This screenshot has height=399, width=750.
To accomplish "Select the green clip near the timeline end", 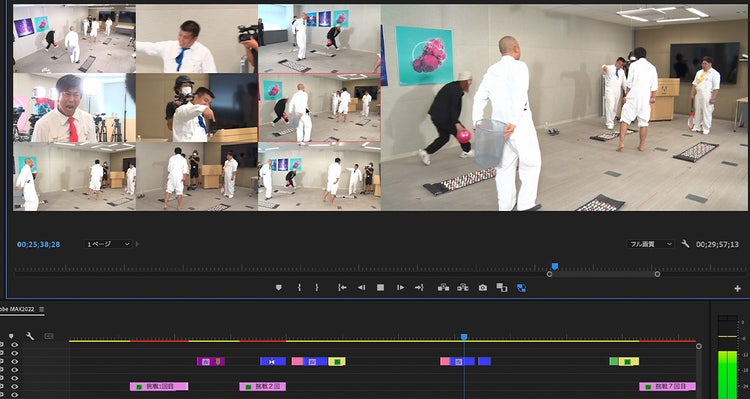I will [614, 362].
